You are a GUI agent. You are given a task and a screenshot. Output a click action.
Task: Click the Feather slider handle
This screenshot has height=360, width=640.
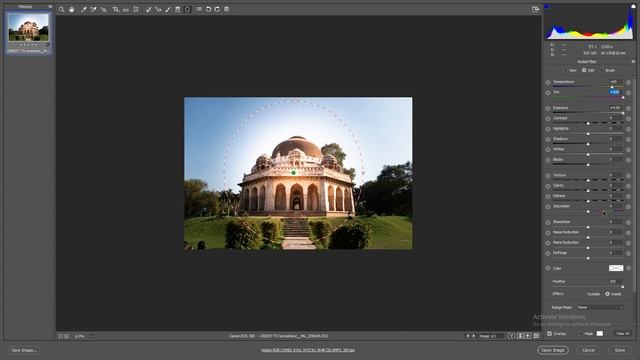tap(622, 287)
